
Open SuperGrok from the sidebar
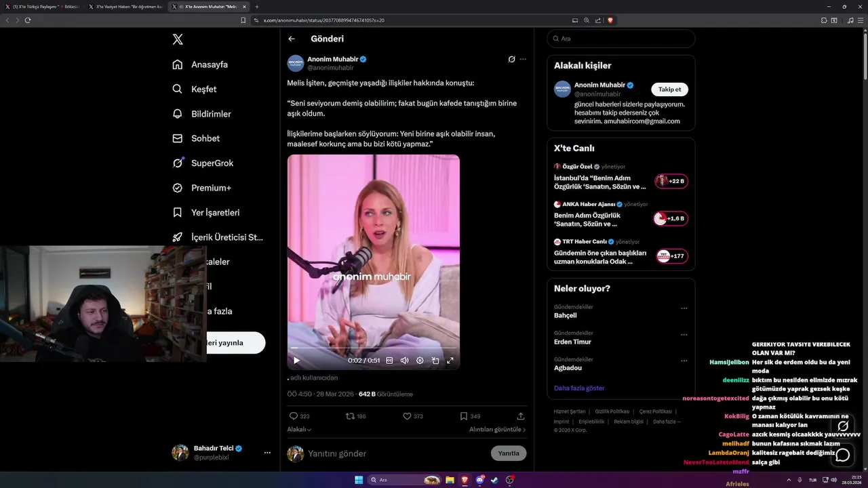click(203, 163)
